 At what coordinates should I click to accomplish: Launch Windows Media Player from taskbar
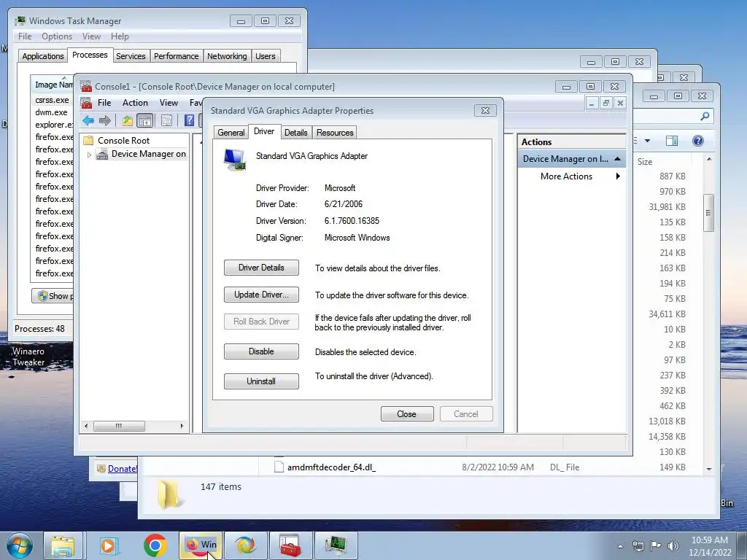(x=108, y=545)
